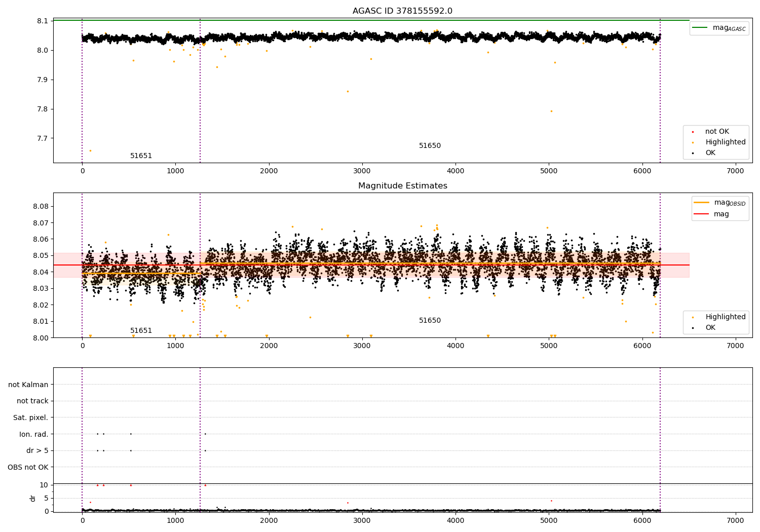Click the '51651' label in the Magnitude Estimates plot

(x=141, y=330)
